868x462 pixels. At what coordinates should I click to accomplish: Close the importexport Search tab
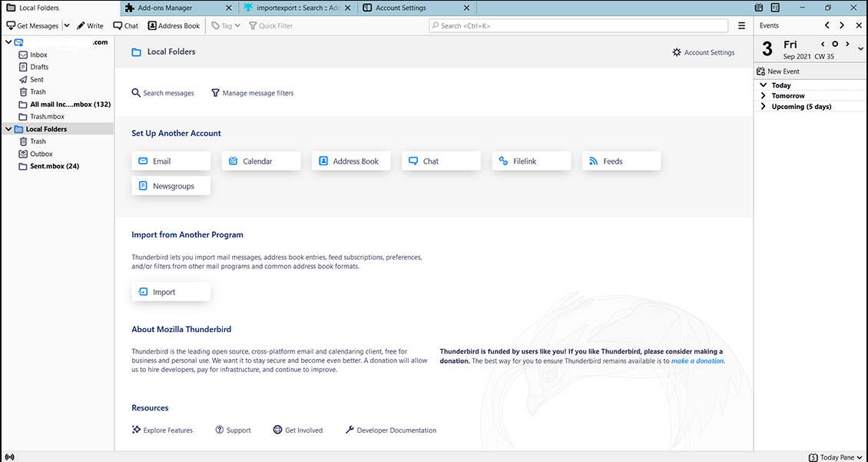350,8
